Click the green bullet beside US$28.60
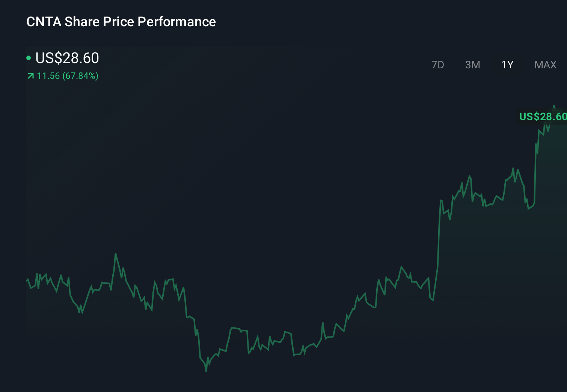This screenshot has width=567, height=392. point(29,58)
